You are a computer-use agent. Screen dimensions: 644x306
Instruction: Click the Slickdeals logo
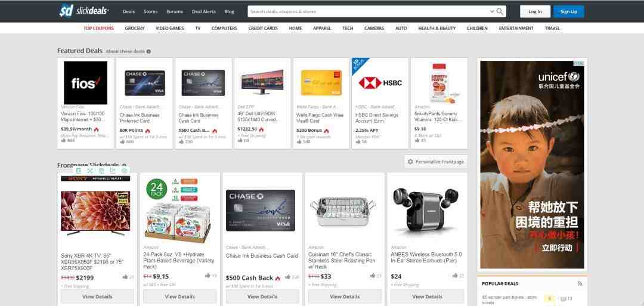pyautogui.click(x=83, y=11)
